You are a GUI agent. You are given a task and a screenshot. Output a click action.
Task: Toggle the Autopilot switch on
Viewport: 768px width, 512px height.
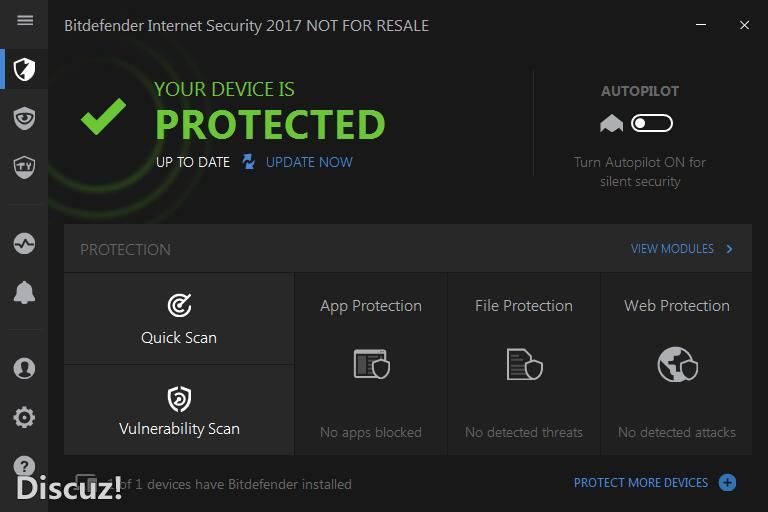click(x=652, y=123)
